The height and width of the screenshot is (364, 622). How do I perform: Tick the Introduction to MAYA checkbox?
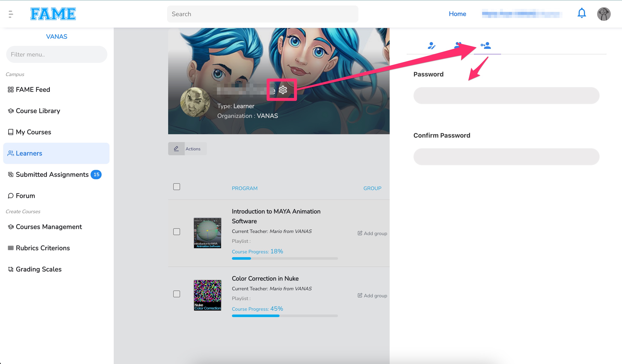[176, 231]
